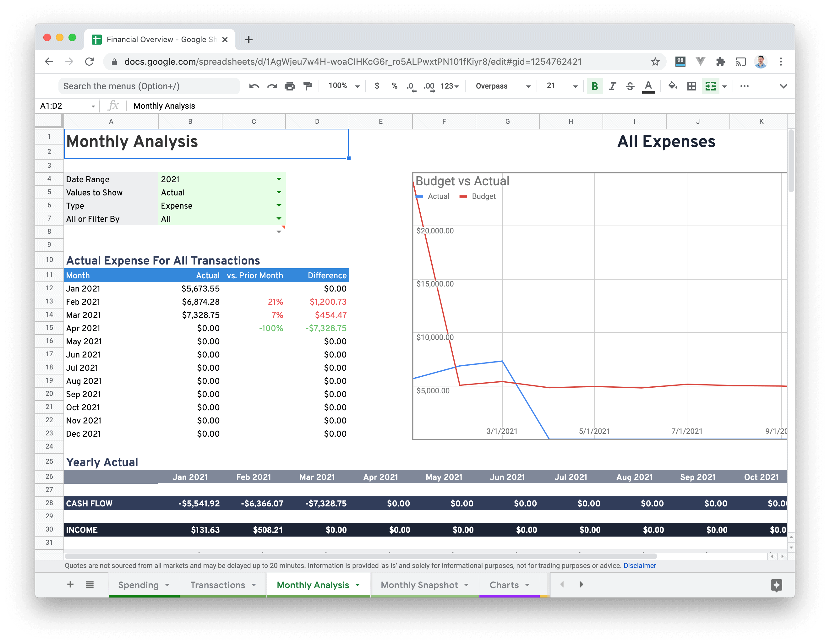Toggle strikethrough formatting button
Screen dimensions: 830x644
630,86
